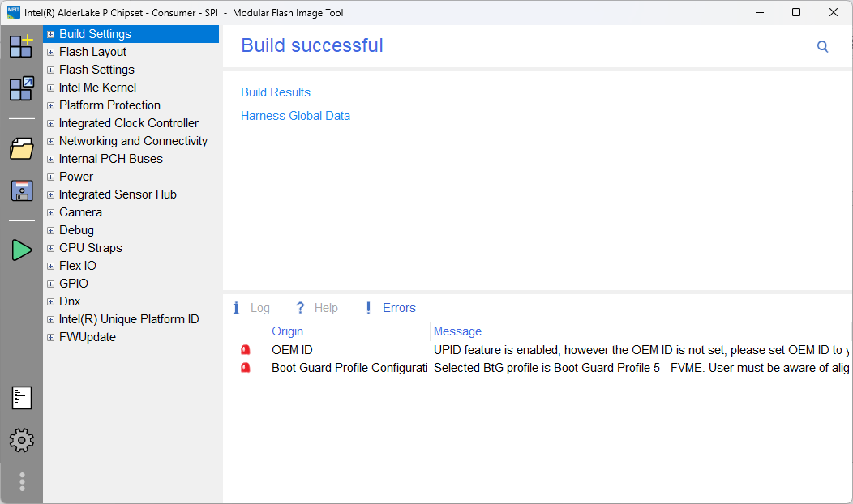Save configuration using the floppy disk icon
Viewport: 853px width, 504px height.
point(21,190)
